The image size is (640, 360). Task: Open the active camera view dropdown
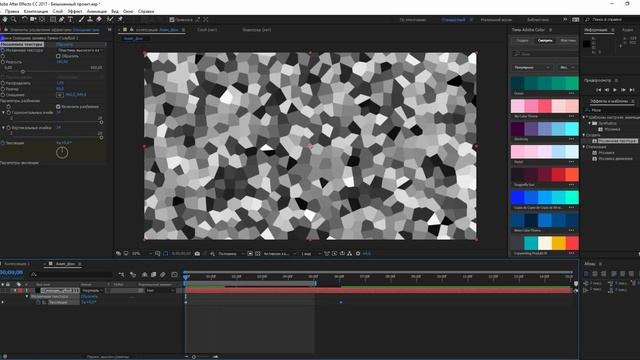coord(279,253)
